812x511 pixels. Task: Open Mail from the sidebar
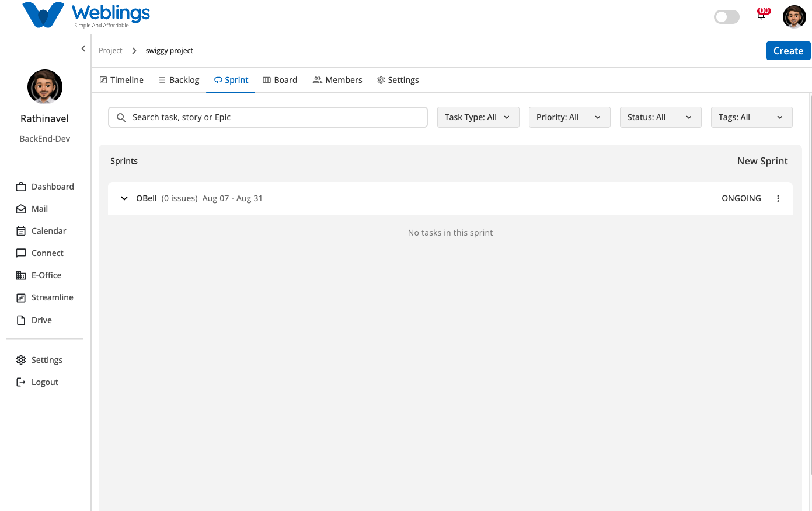point(32,209)
